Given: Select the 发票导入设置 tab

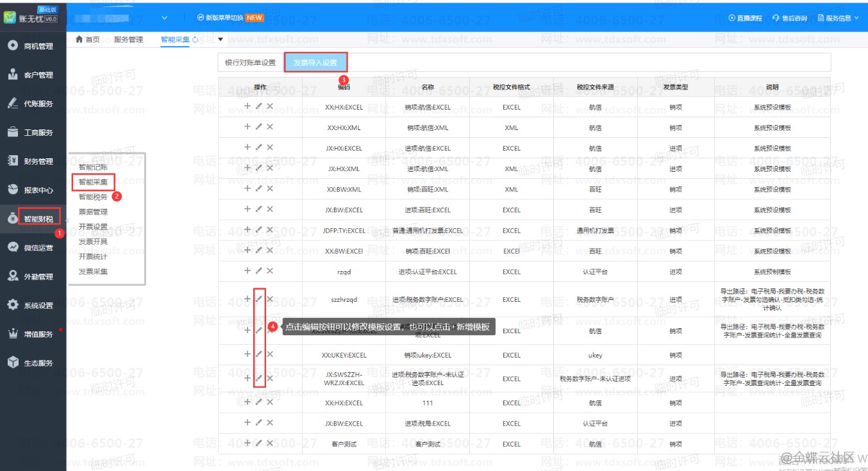Looking at the screenshot, I should pos(315,63).
